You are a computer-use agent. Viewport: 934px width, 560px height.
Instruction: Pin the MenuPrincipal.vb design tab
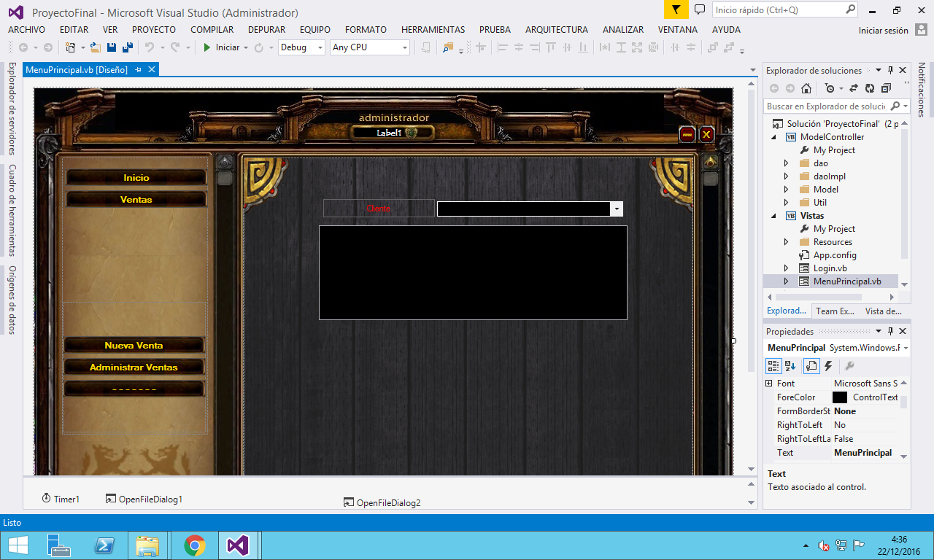coord(138,70)
